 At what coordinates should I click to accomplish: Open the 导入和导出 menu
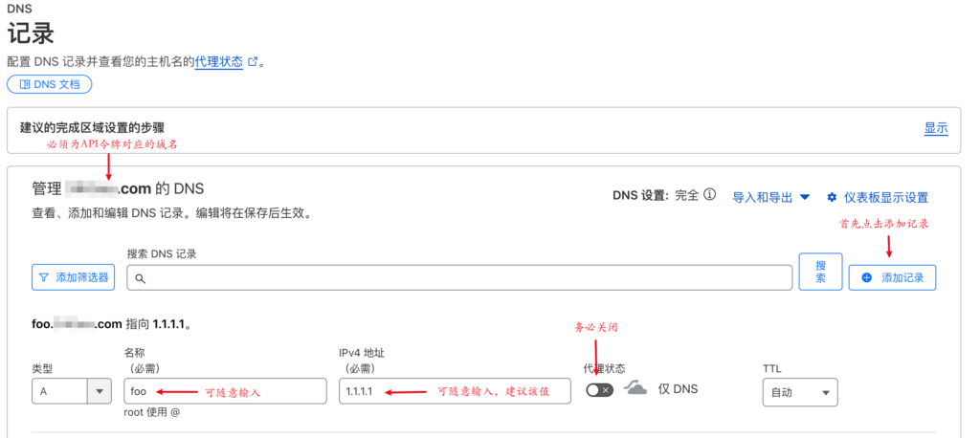click(770, 197)
